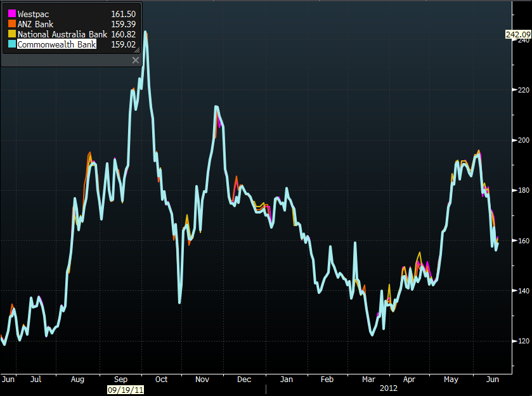Click the orange ANZ Bank swatch
The width and height of the screenshot is (532, 396).
coord(11,24)
